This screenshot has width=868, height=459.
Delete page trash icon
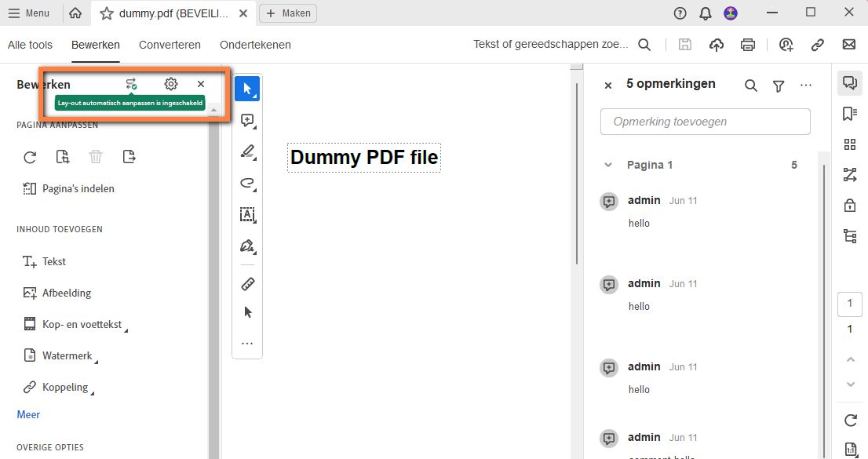(96, 157)
